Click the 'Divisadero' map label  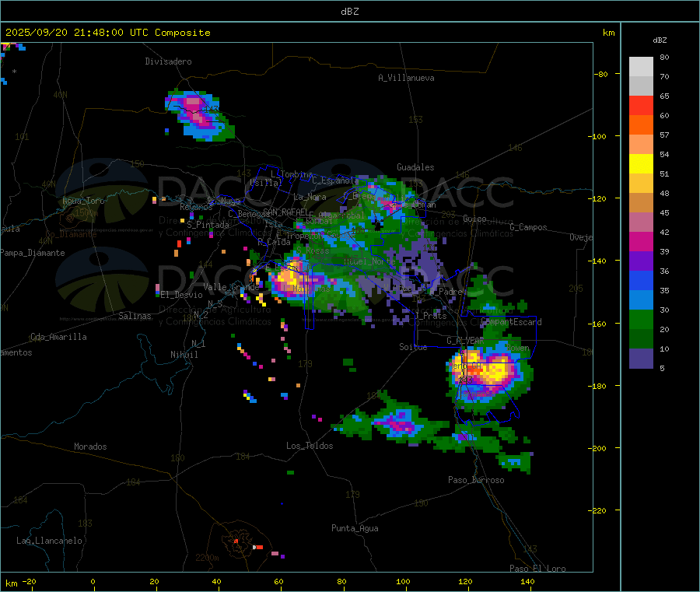[168, 61]
